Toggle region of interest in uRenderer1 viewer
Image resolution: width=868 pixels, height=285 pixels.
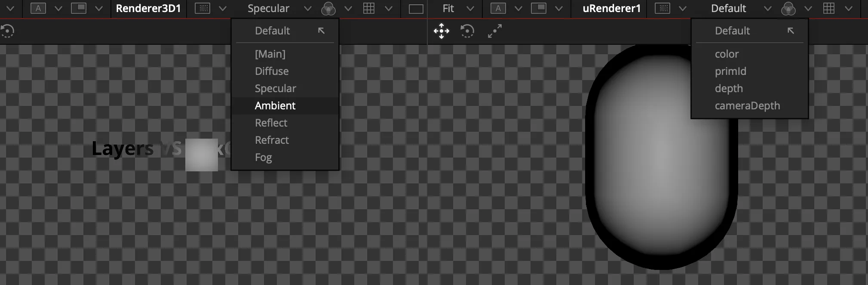point(663,9)
